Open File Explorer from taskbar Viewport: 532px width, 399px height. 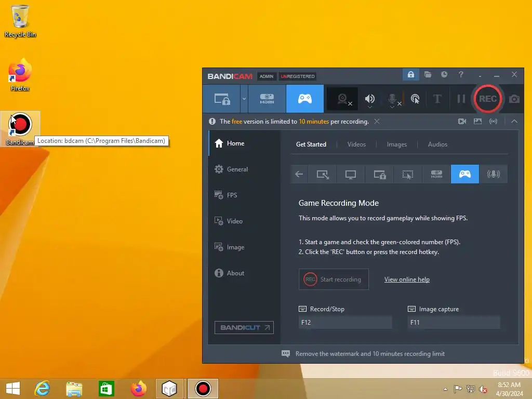(74, 389)
